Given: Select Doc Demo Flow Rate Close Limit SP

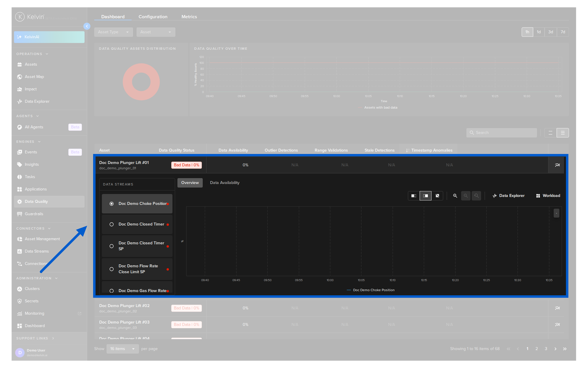Looking at the screenshot, I should point(137,269).
